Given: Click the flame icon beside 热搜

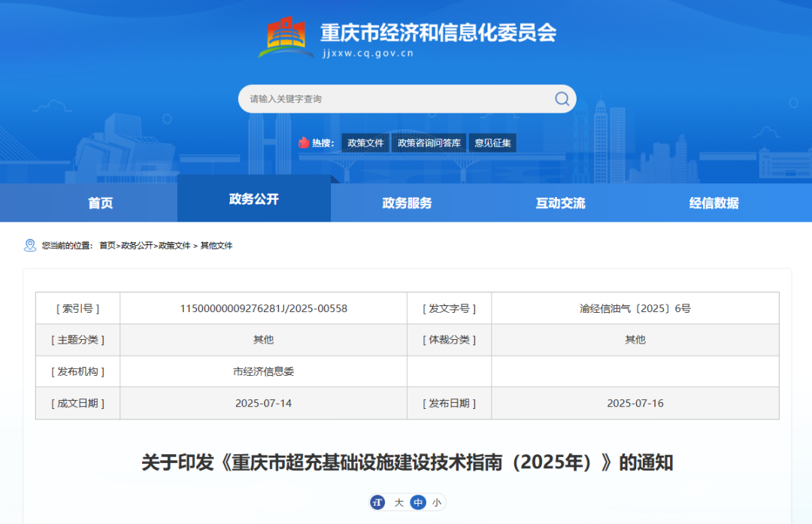Looking at the screenshot, I should point(304,142).
